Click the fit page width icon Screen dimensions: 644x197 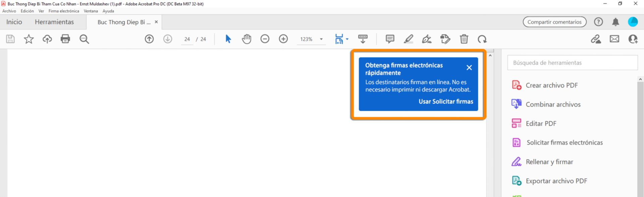tap(339, 39)
